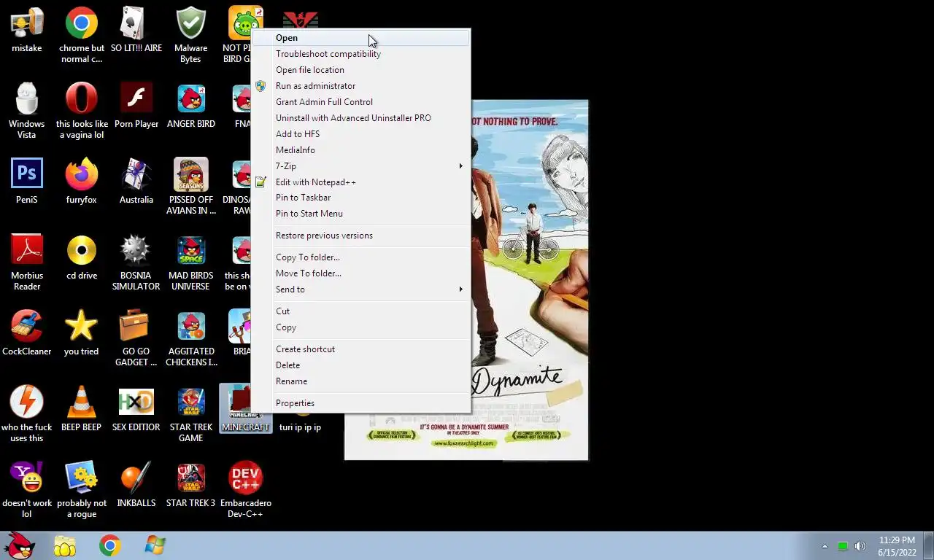Choose Move To folder...
The image size is (934, 560).
tap(360, 273)
